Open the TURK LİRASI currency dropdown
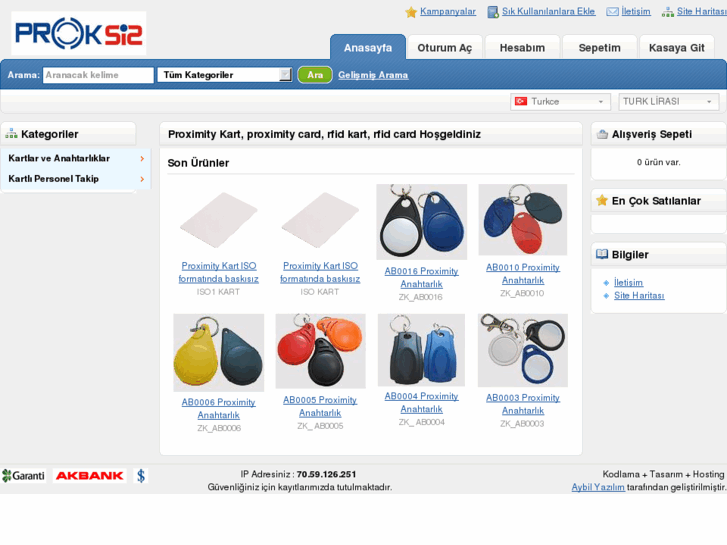Viewport: 727px width, 545px height. pyautogui.click(x=669, y=102)
